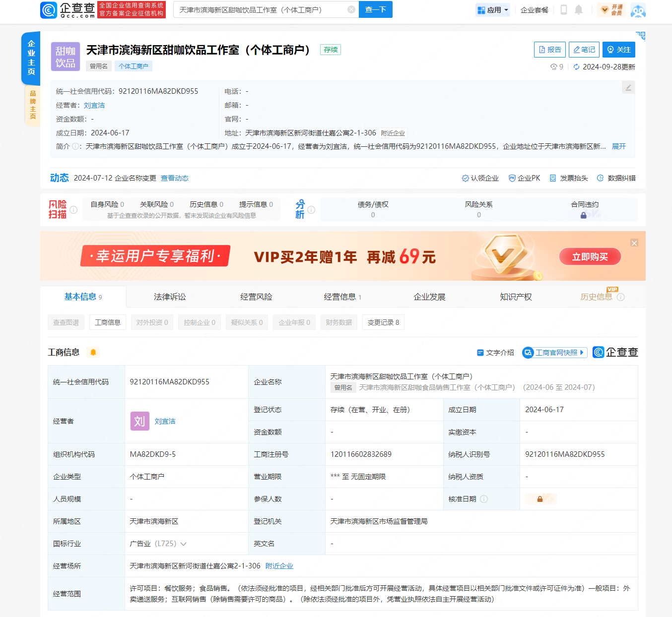672x617 pixels.
Task: Click the 企查查 logo beside 工商官网快照
Action: point(615,352)
